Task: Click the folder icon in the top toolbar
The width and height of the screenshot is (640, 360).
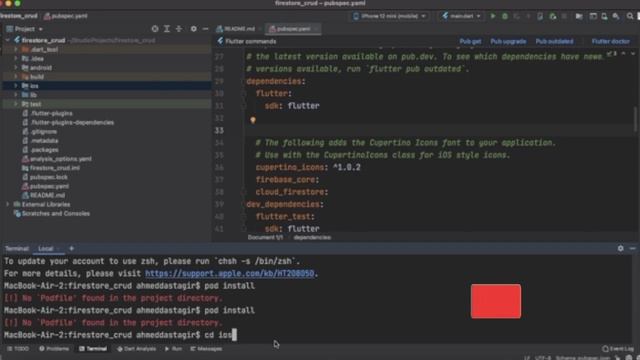Action: pyautogui.click(x=579, y=16)
